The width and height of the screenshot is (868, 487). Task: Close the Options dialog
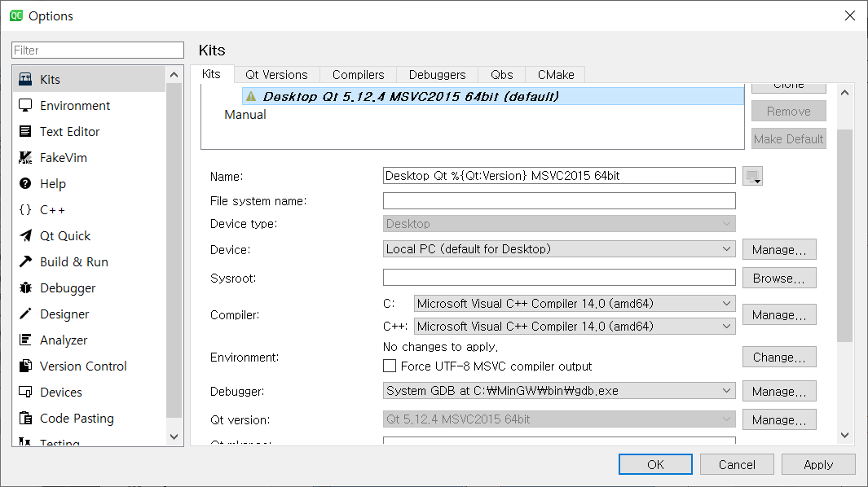850,15
